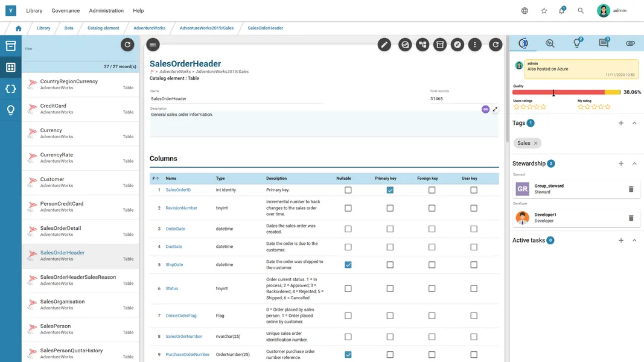Open the hierarchy diagram toolbar icon
This screenshot has height=362, width=644.
tap(422, 44)
